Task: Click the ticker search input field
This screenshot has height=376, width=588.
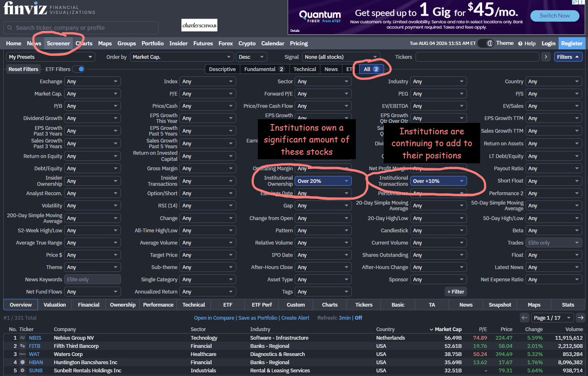Action: (81, 28)
